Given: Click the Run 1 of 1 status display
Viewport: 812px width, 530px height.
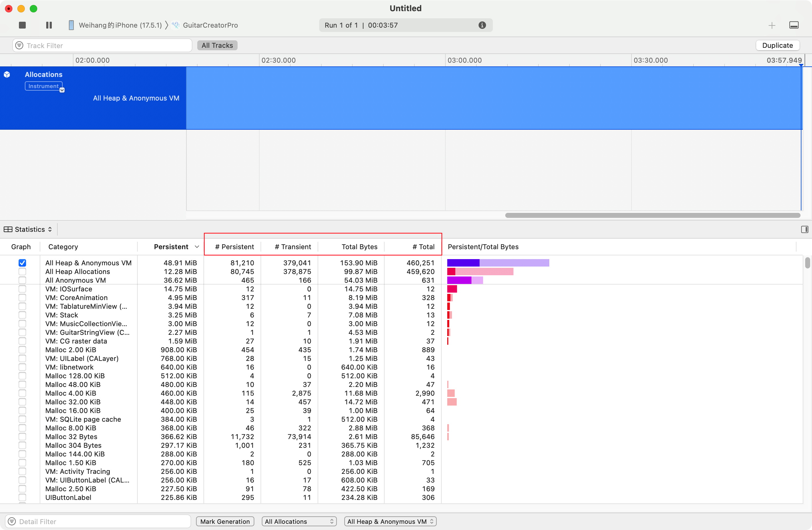Looking at the screenshot, I should point(405,25).
